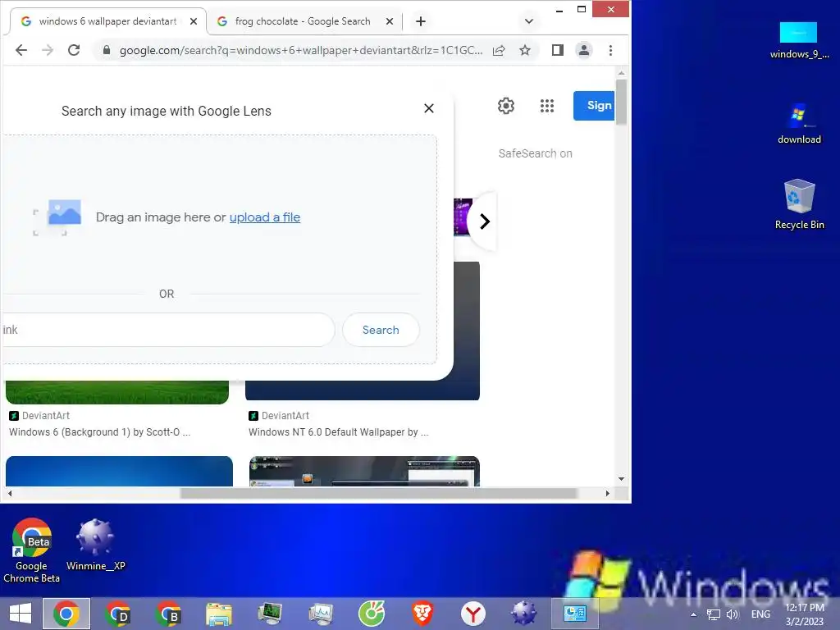
Task: Go back using Chrome's back arrow
Action: [x=21, y=50]
